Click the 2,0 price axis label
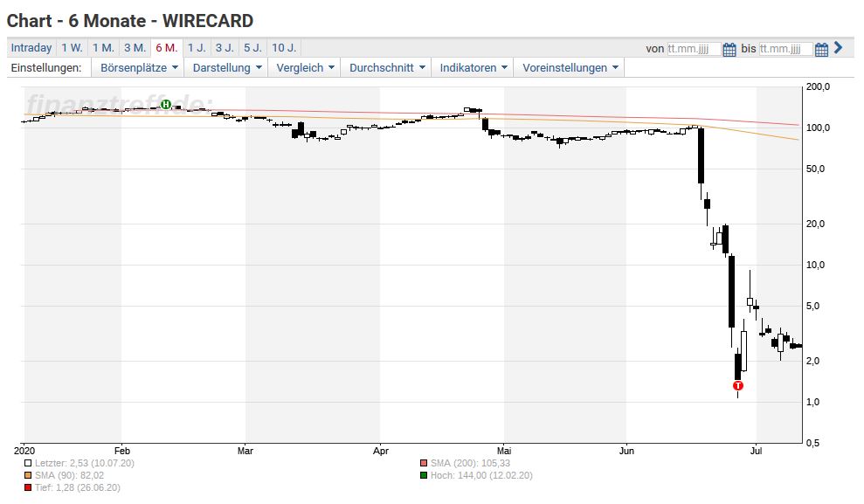The height and width of the screenshot is (504, 864). [x=813, y=361]
